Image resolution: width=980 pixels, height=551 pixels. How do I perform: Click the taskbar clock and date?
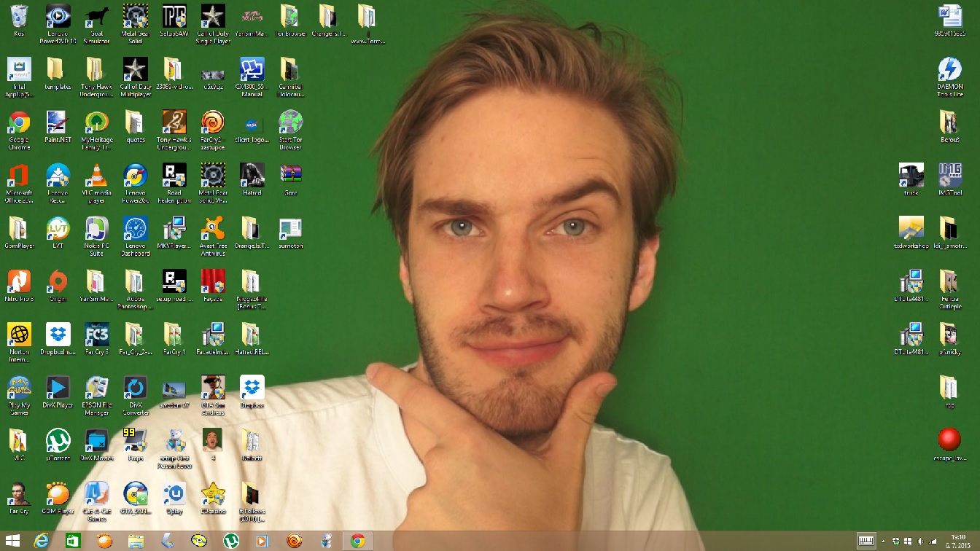tap(956, 541)
